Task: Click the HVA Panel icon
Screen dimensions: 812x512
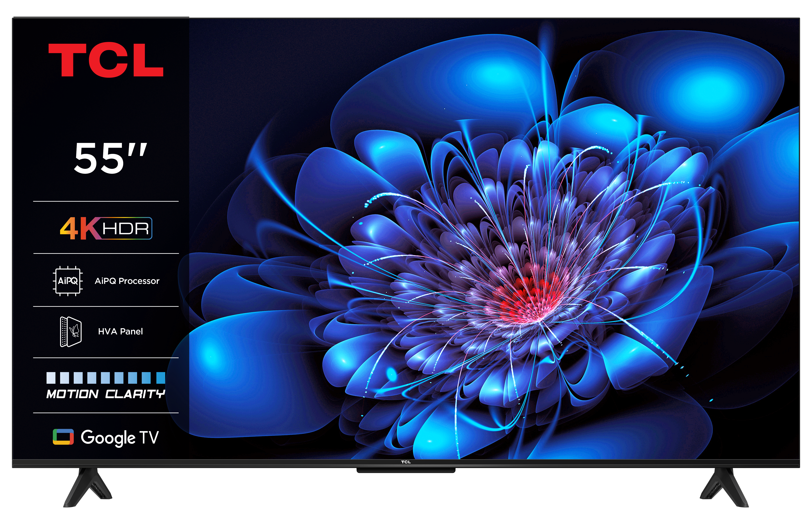Action: pyautogui.click(x=70, y=331)
